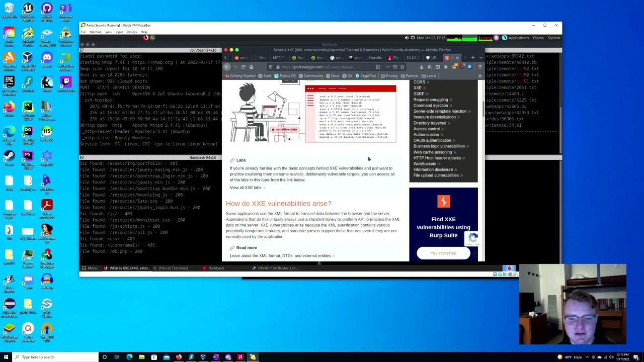Open OneNote in taskbar
The width and height of the screenshot is (644, 362).
pyautogui.click(x=215, y=357)
